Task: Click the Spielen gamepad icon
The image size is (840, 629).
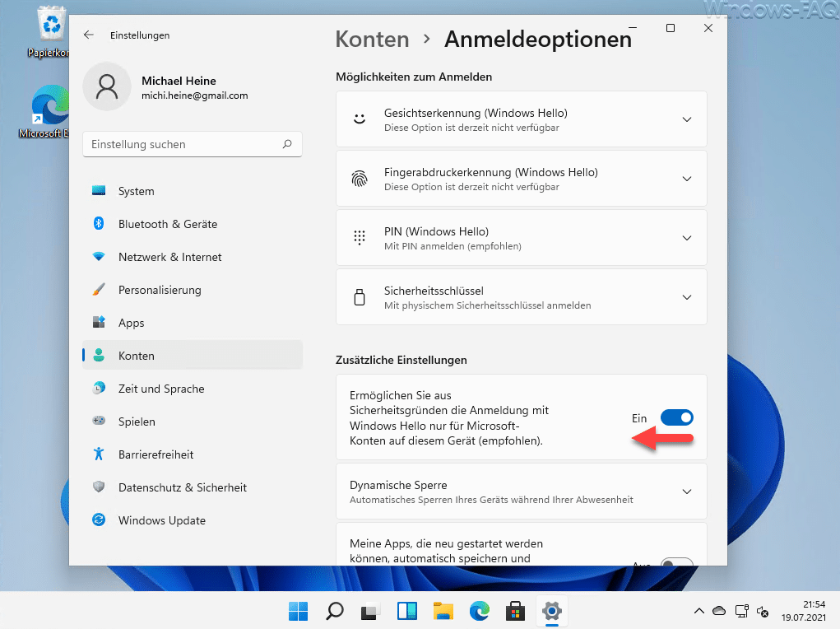Action: point(99,421)
